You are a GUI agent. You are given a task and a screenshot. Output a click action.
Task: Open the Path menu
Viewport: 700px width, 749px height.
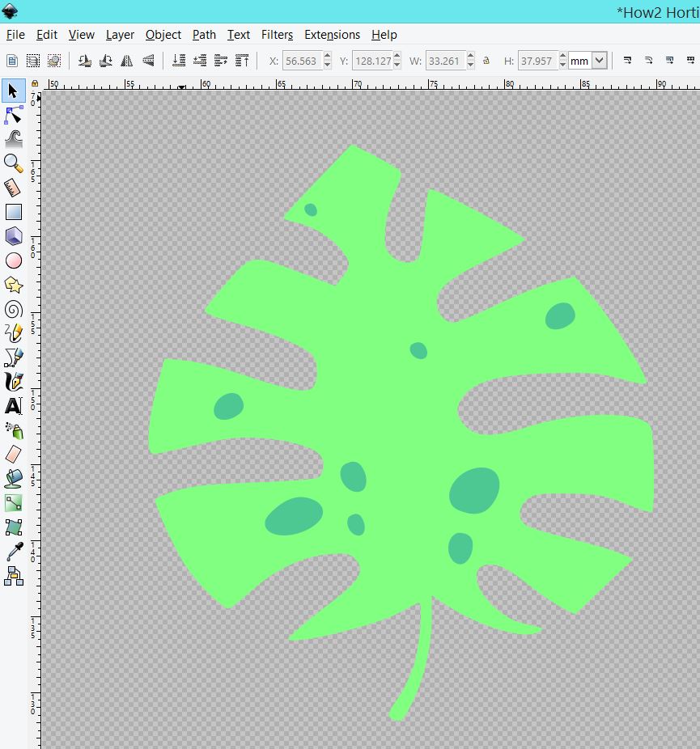click(x=204, y=35)
